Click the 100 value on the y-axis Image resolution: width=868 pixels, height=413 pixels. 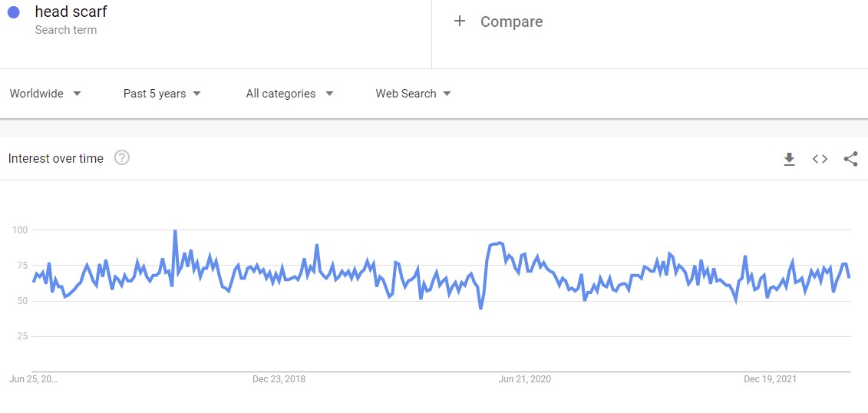coord(20,230)
